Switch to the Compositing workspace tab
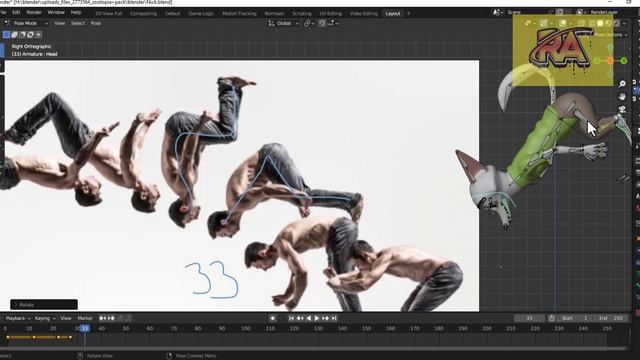 [143, 13]
